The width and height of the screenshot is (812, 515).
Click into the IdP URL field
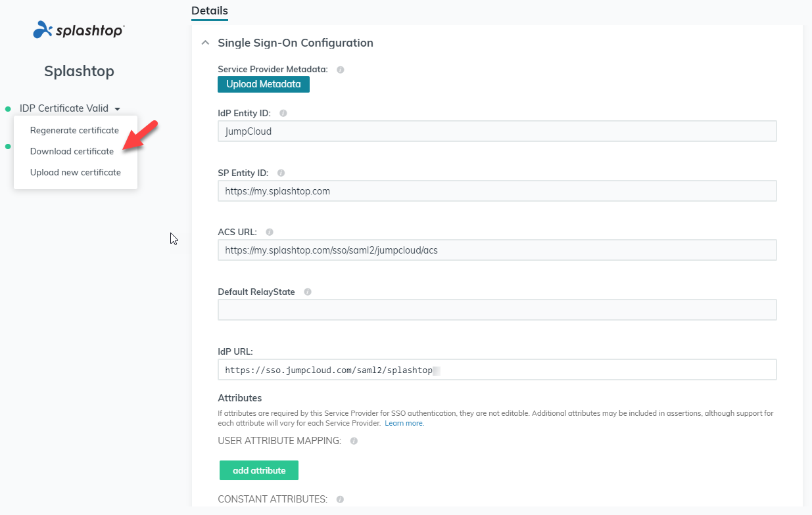497,370
